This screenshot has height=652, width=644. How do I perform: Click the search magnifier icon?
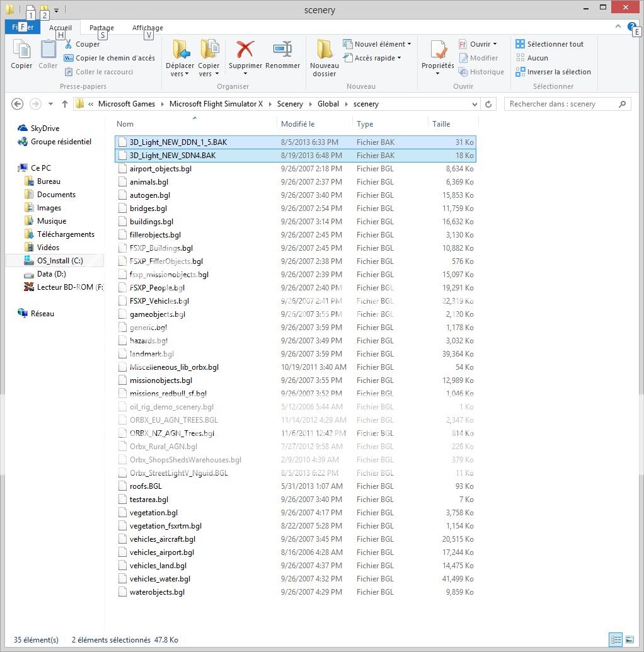click(x=622, y=104)
